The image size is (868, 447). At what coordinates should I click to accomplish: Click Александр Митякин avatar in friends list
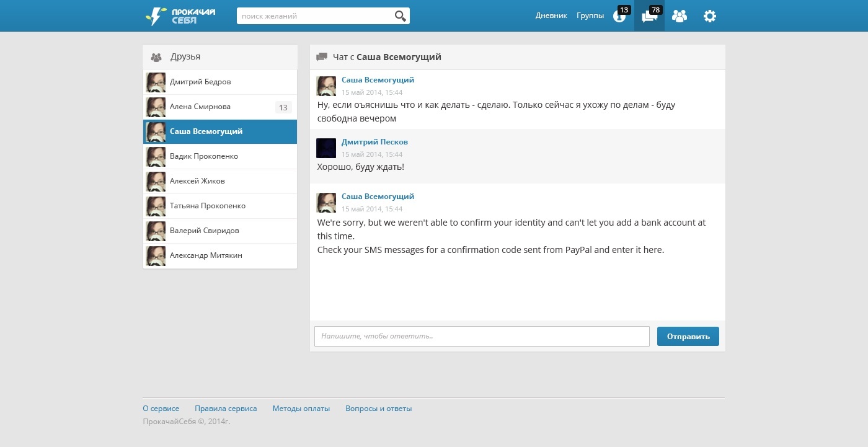pos(156,255)
